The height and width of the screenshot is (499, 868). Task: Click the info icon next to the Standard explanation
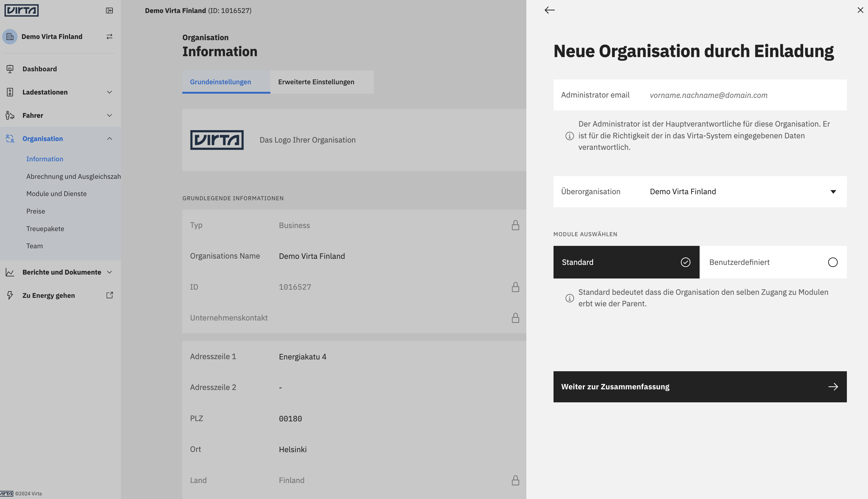(x=570, y=298)
